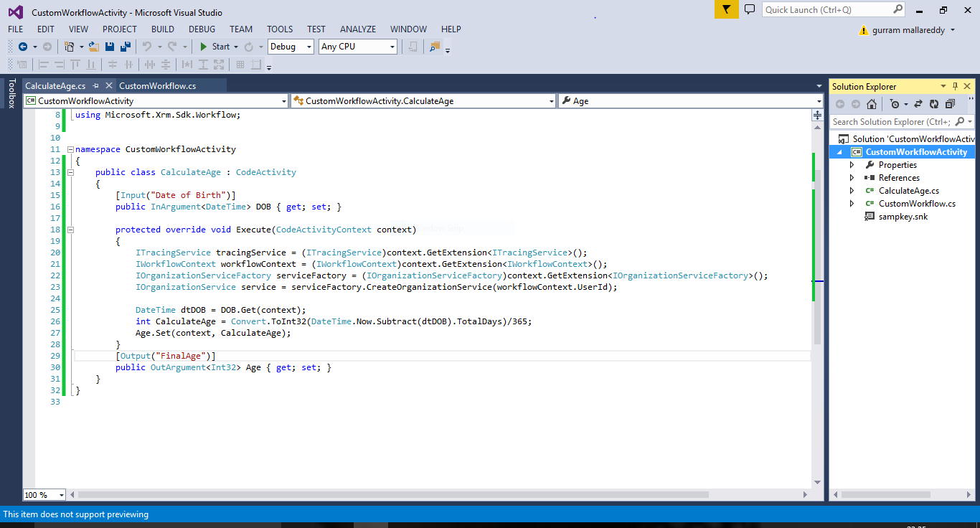Viewport: 980px width, 528px height.
Task: Click the New Project toolbar icon
Action: click(69, 47)
